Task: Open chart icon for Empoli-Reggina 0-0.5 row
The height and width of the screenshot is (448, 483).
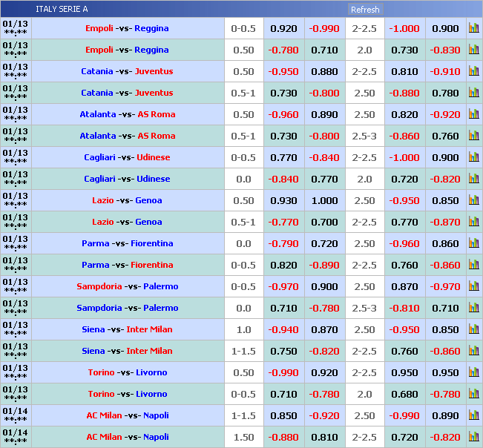Action: pos(473,28)
